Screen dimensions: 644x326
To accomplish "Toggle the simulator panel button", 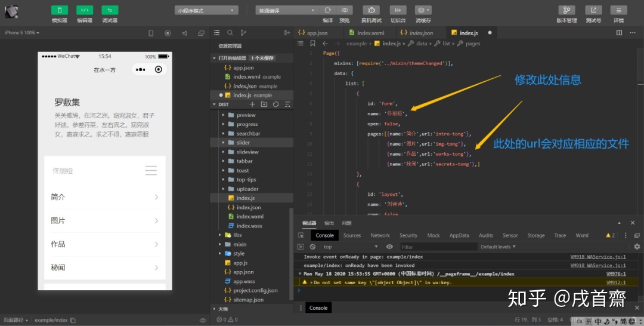I will coord(60,10).
